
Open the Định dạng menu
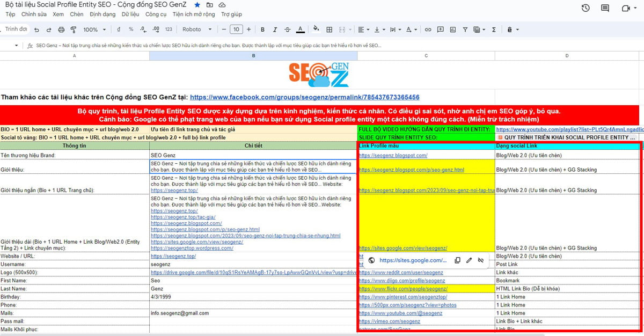pos(103,14)
